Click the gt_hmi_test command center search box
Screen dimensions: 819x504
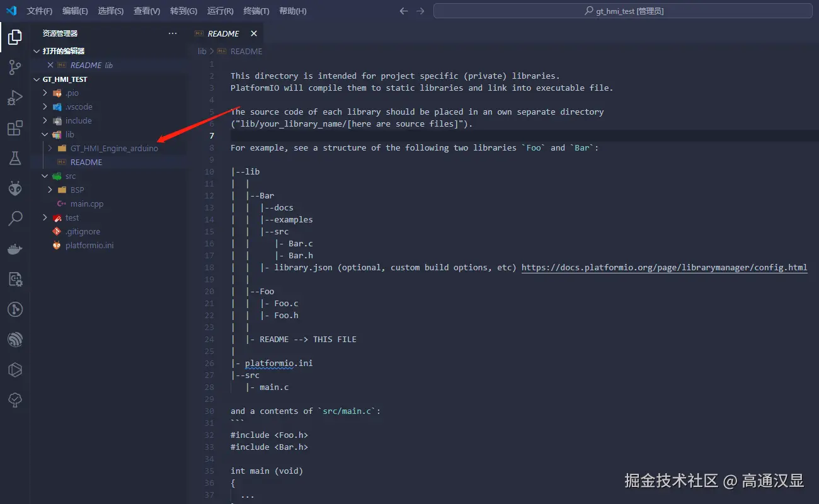(x=623, y=11)
